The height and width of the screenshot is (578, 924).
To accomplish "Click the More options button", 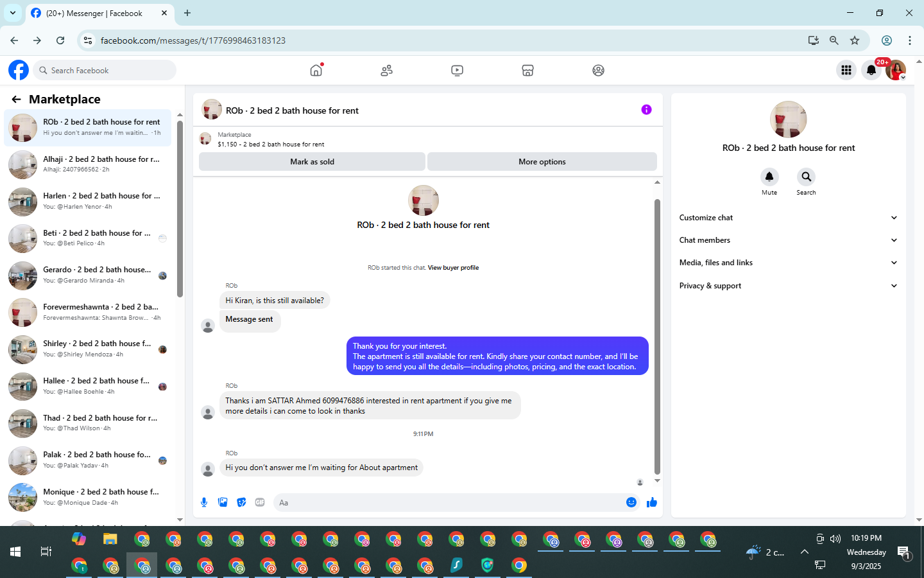I will click(542, 162).
